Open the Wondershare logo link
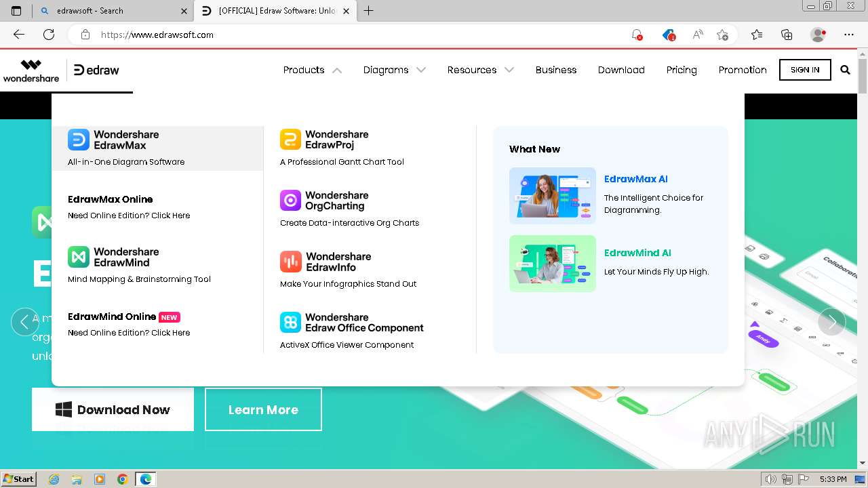The width and height of the screenshot is (868, 488). pyautogui.click(x=31, y=70)
